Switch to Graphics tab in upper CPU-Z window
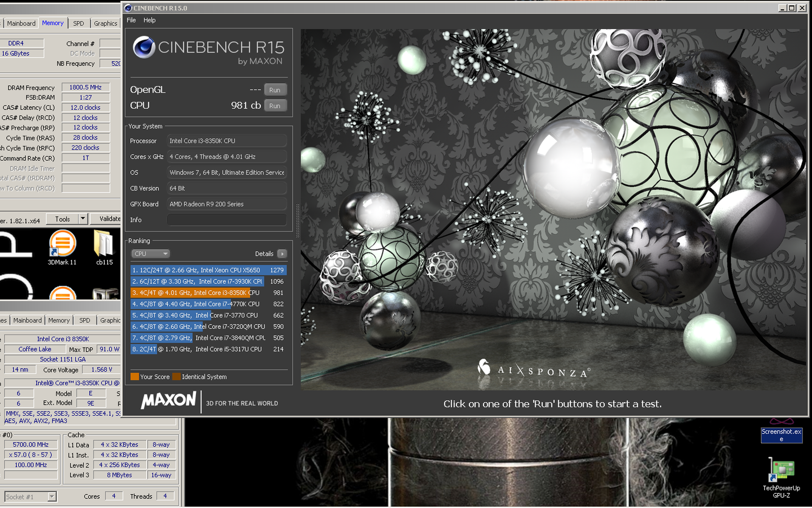 point(105,24)
